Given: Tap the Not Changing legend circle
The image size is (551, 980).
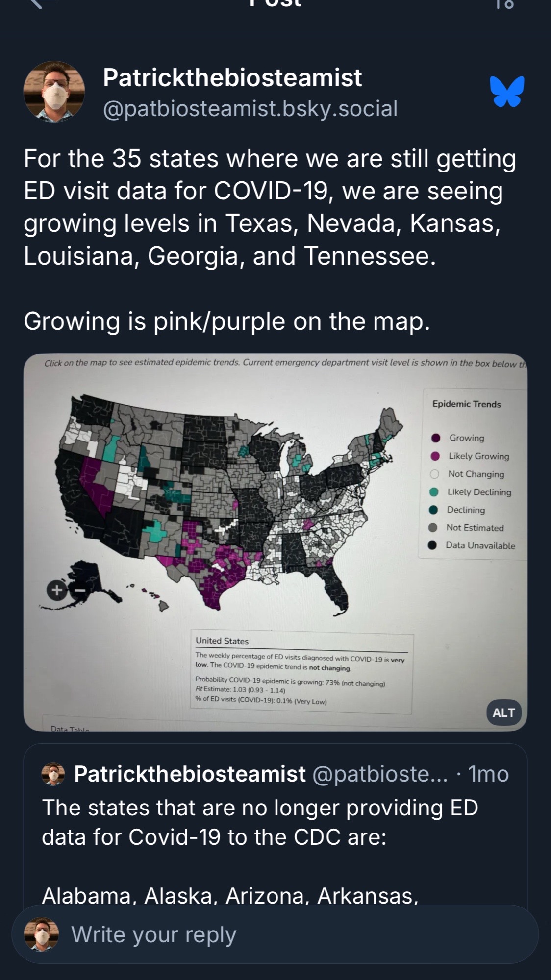Looking at the screenshot, I should pos(434,474).
